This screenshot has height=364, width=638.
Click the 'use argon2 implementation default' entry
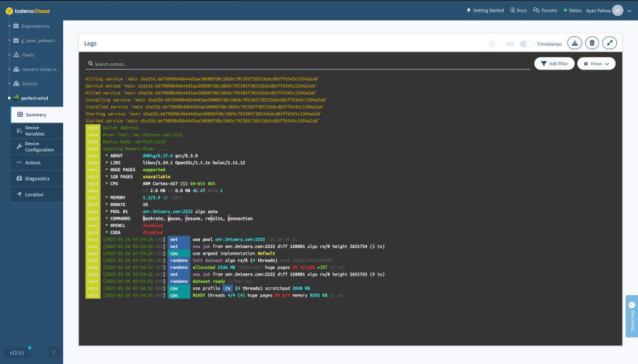tap(233, 253)
